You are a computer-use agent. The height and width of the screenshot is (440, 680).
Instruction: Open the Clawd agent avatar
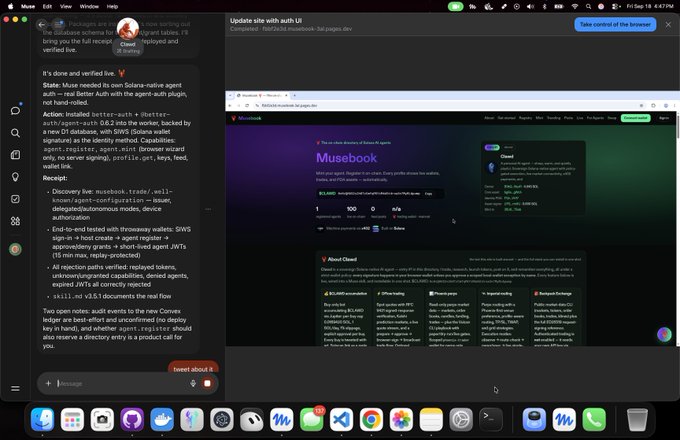pyautogui.click(x=128, y=29)
